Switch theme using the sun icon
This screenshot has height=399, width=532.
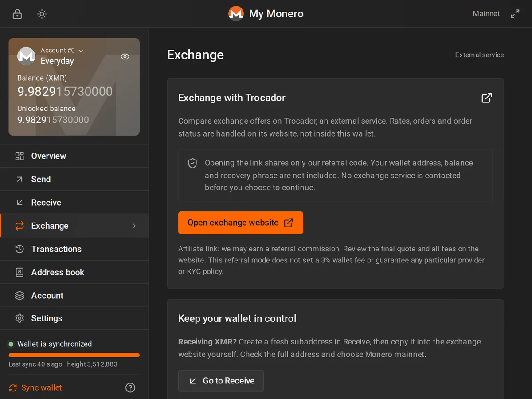click(x=42, y=14)
